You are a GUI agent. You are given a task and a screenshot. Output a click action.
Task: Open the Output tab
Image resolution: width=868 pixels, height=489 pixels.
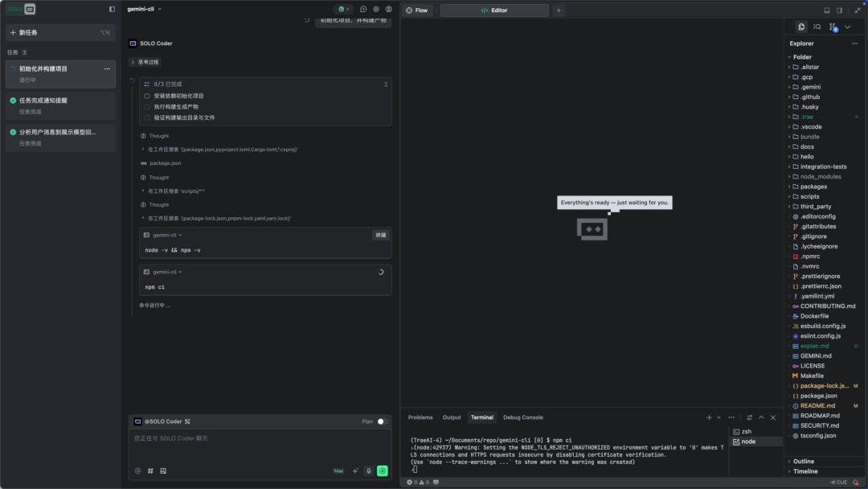(x=451, y=417)
